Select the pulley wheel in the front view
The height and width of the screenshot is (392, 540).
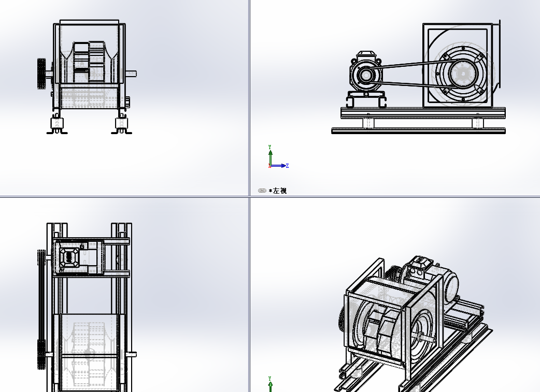pos(41,74)
